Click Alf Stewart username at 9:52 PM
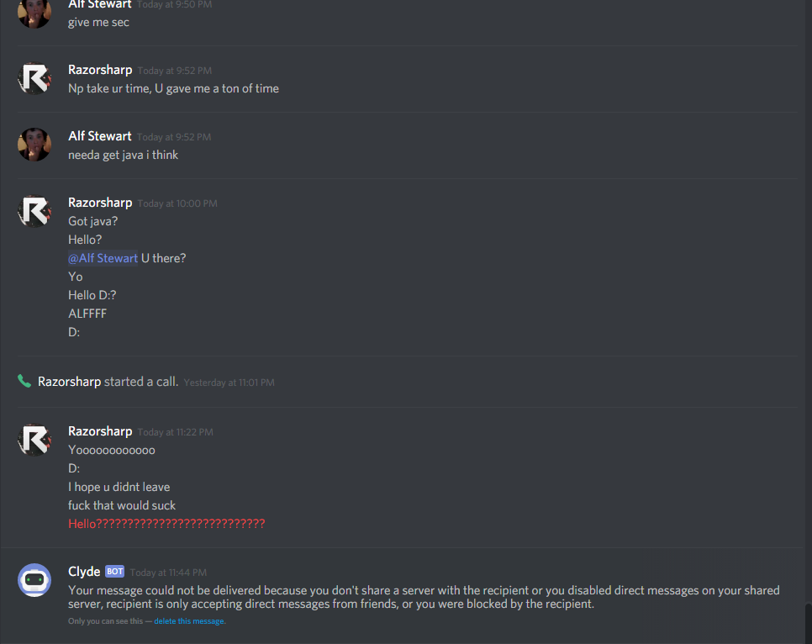The height and width of the screenshot is (644, 812). [100, 136]
